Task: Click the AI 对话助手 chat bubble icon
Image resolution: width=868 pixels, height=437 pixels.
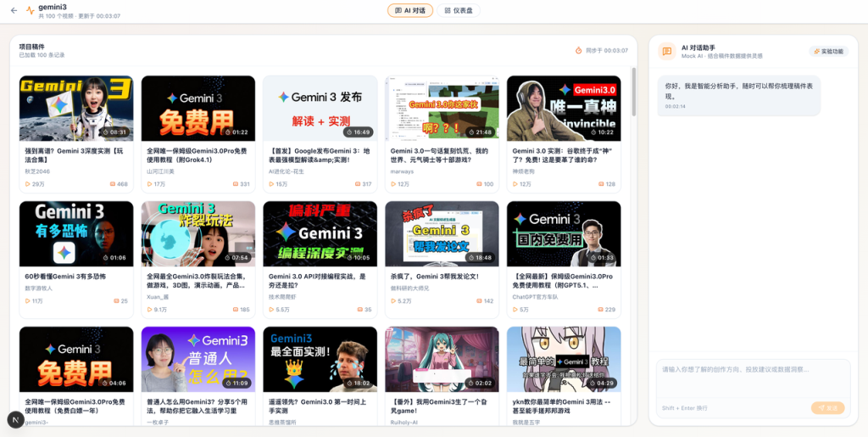Action: pos(667,51)
